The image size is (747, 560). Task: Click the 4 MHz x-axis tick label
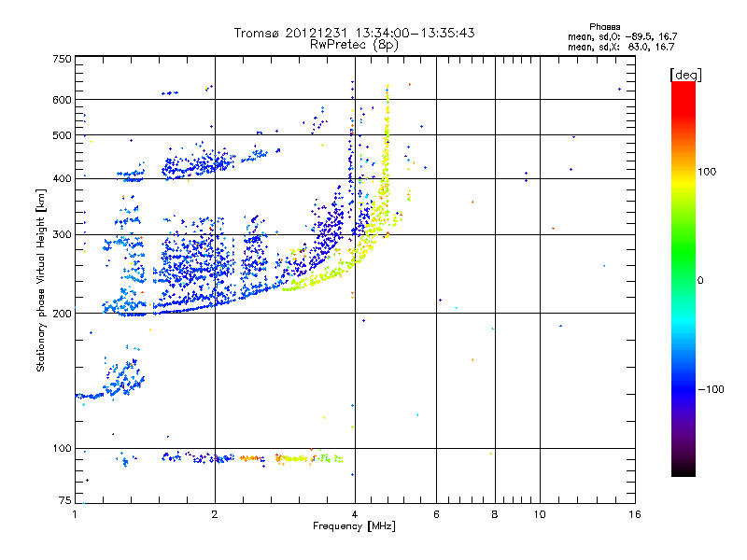pos(355,514)
